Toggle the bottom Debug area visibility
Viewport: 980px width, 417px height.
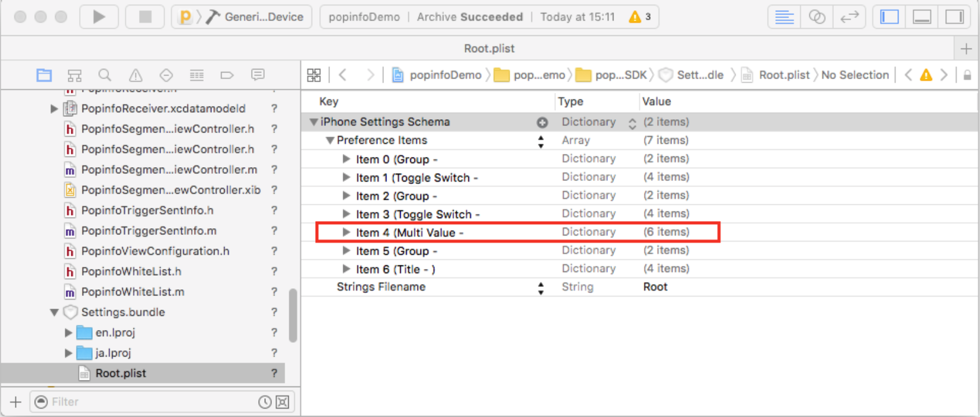pos(922,17)
